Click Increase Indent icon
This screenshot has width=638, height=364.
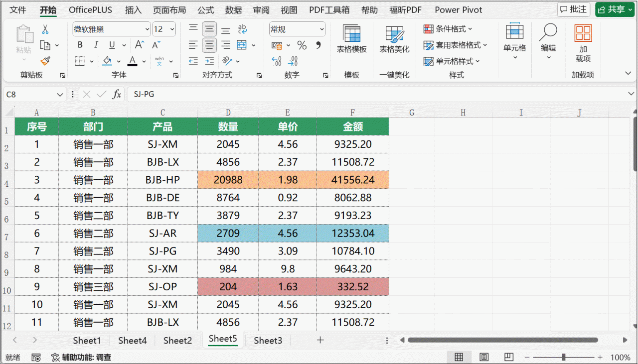tap(209, 61)
